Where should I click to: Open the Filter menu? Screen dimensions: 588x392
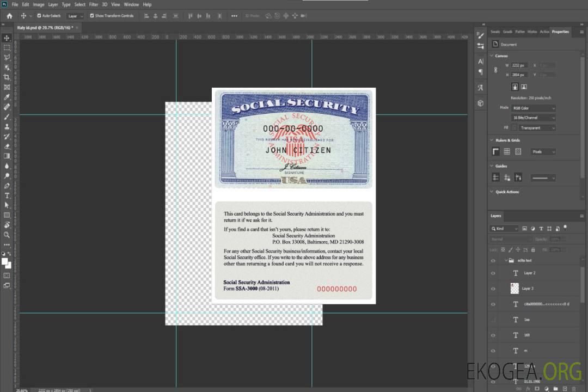(x=94, y=4)
